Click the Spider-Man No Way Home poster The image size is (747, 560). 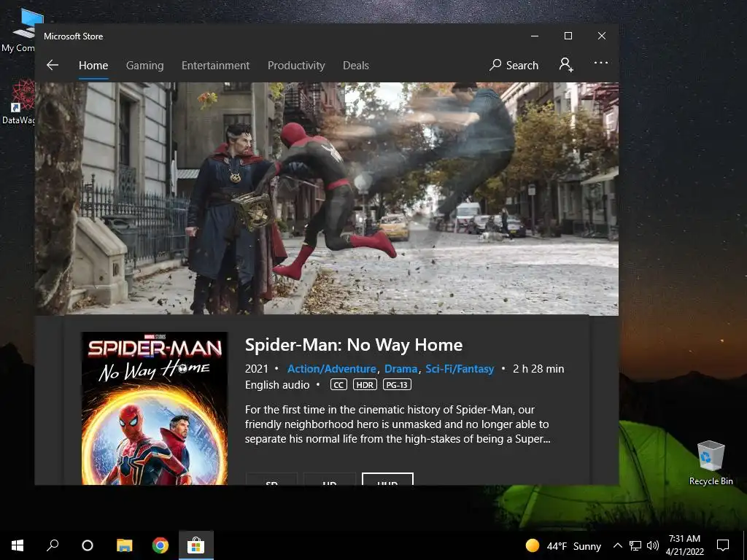(x=155, y=408)
